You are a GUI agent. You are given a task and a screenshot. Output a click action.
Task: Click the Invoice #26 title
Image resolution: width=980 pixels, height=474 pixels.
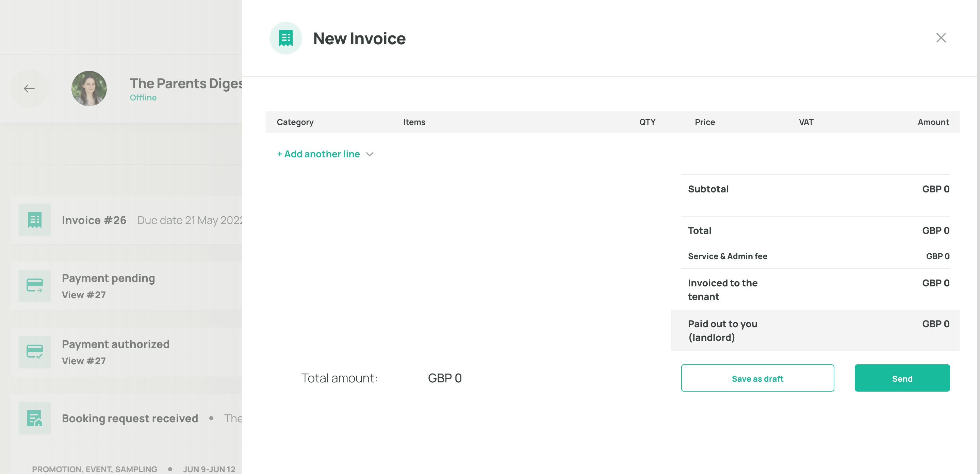(94, 220)
